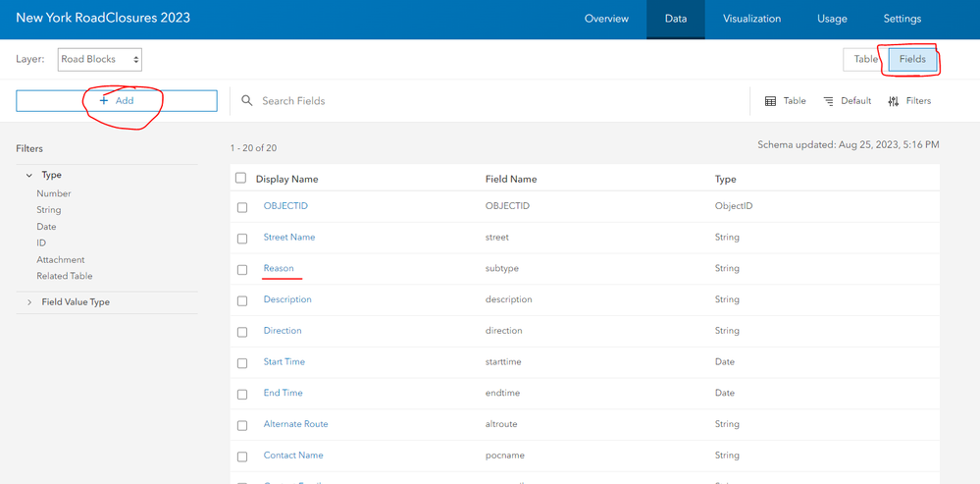Toggle the select-all header checkbox
Viewport: 980px width, 484px height.
click(241, 178)
